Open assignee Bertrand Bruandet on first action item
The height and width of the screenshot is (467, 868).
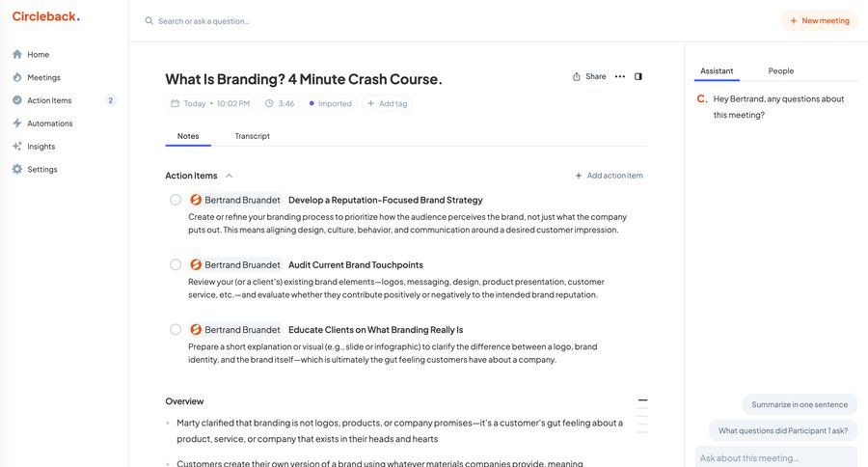pyautogui.click(x=235, y=200)
